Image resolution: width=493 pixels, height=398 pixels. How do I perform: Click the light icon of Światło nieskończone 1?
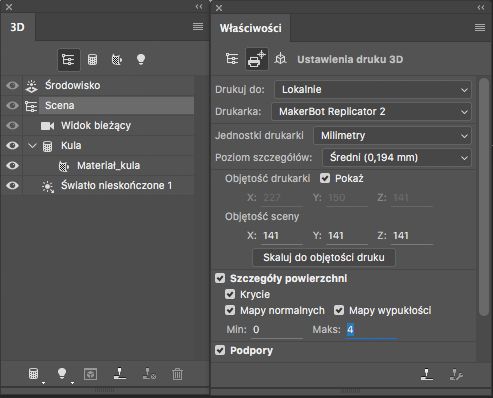pos(48,186)
